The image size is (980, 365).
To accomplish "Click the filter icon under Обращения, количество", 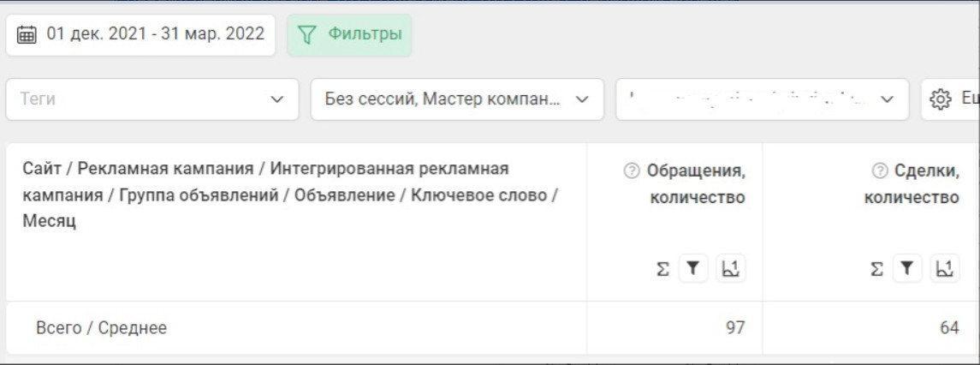I will pos(692,269).
